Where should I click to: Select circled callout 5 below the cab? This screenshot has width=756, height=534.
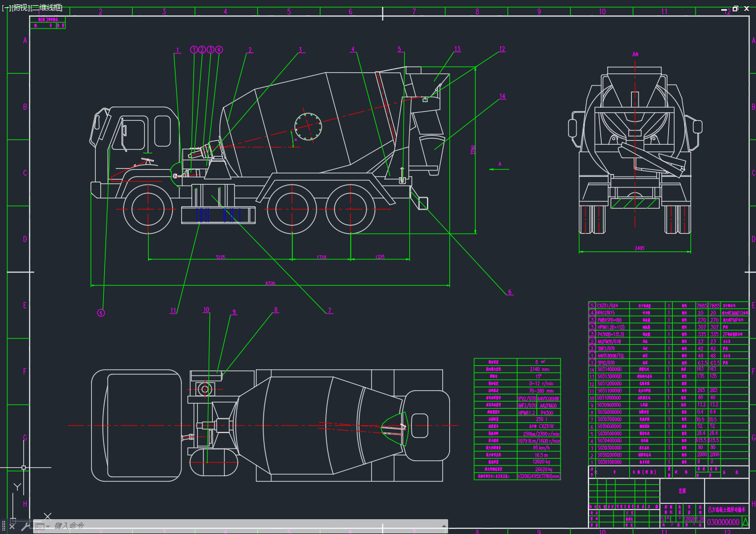101,313
